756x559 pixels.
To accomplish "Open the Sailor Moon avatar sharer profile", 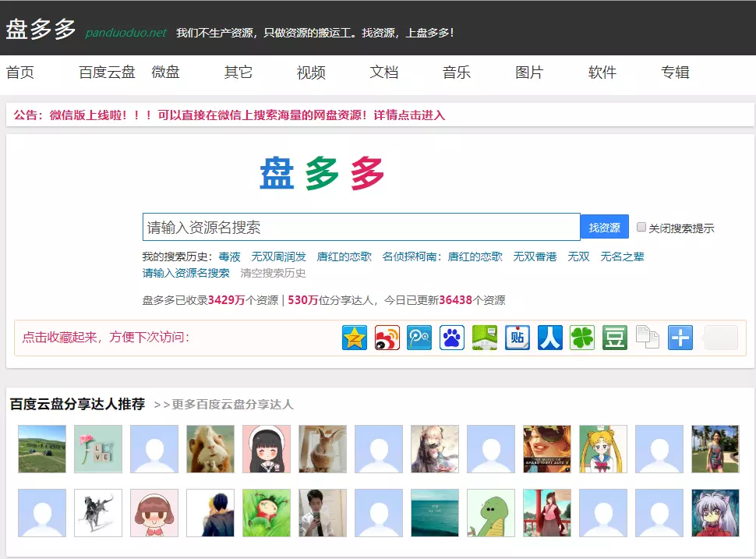I will (x=603, y=449).
